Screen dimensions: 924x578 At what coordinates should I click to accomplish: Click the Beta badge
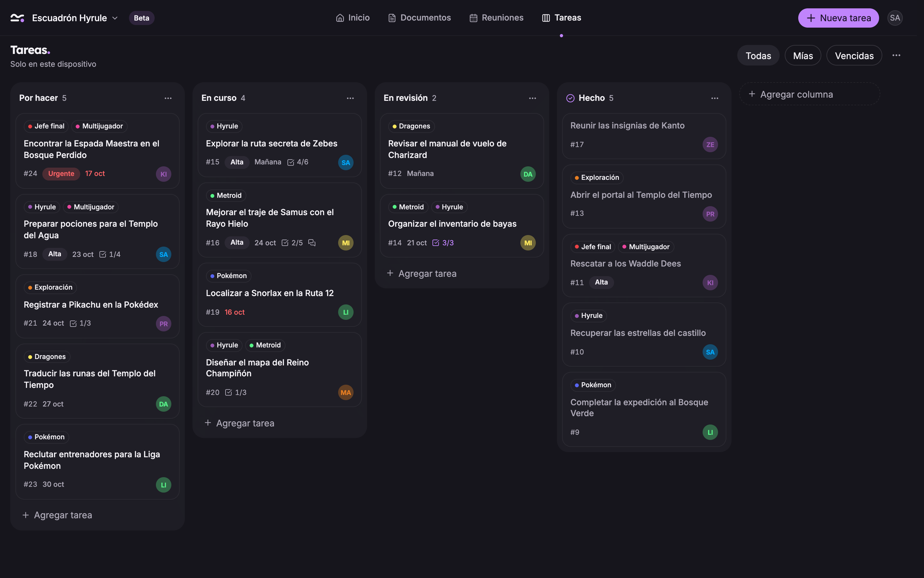(x=141, y=18)
